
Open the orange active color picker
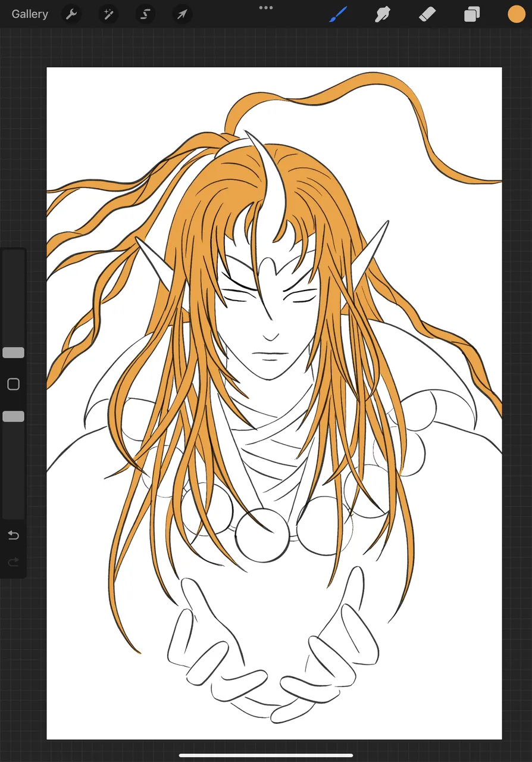coord(516,14)
